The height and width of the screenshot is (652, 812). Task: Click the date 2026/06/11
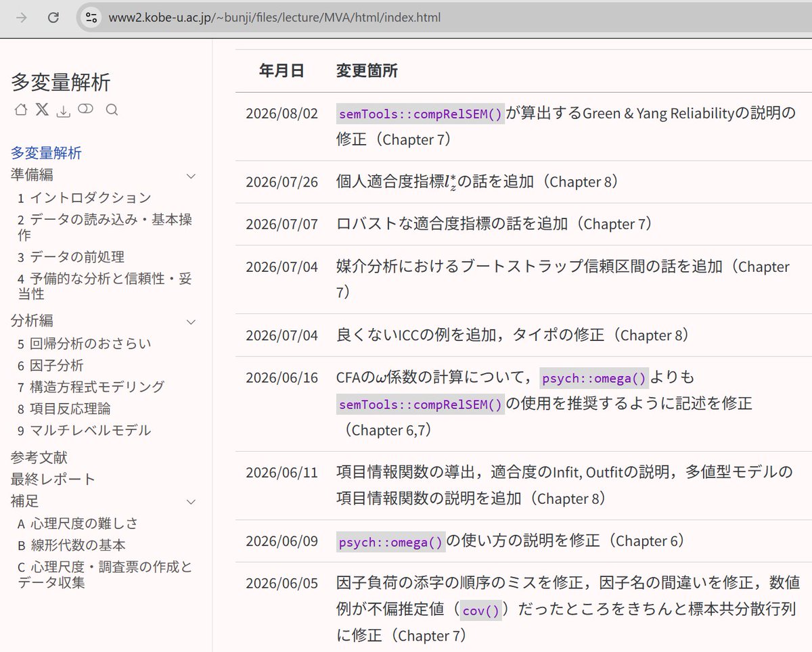[281, 472]
